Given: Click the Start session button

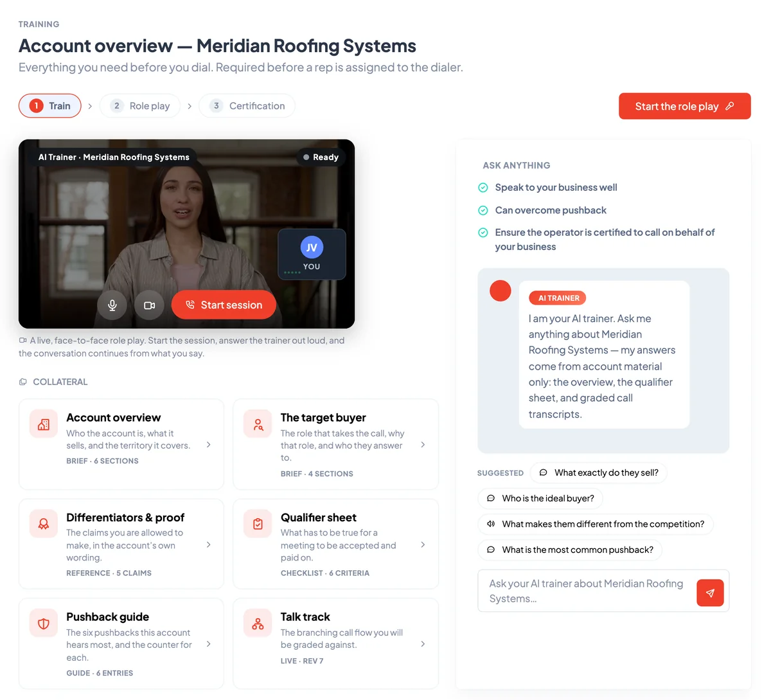Looking at the screenshot, I should 224,305.
